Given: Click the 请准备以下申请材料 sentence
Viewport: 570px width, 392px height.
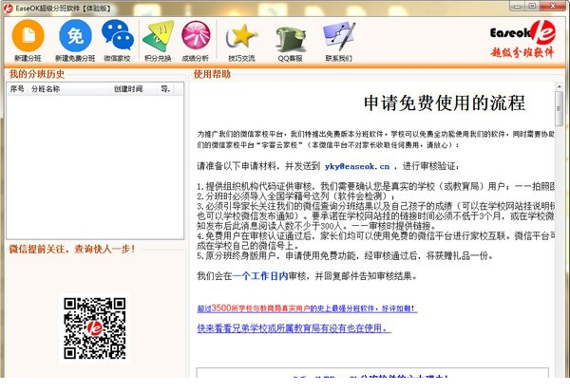Looking at the screenshot, I should [328, 166].
